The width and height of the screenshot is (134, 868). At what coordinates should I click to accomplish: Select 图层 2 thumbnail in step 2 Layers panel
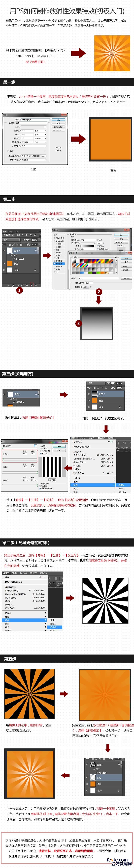[x=9, y=251]
